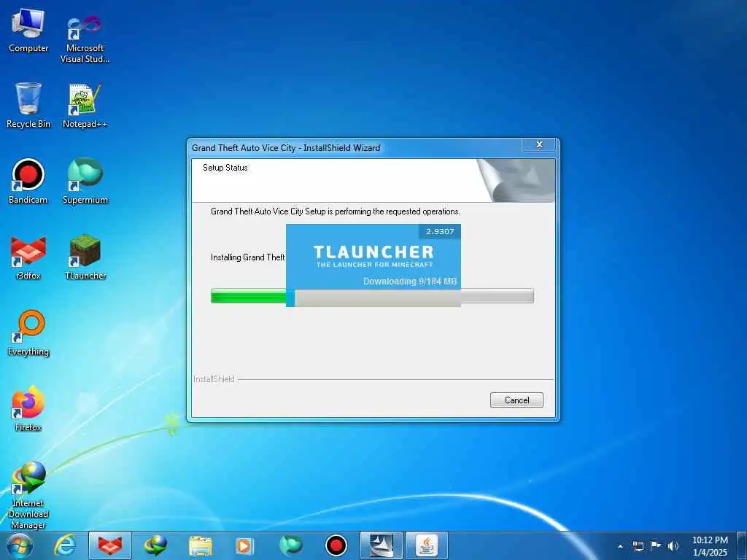
Task: Click the 'Installing Grand Theft' status text
Action: [248, 257]
